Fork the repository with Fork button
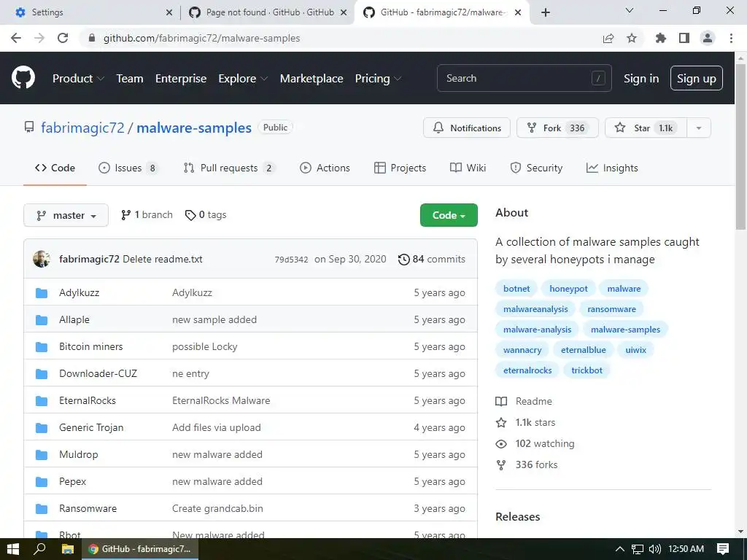747x560 pixels. [x=557, y=128]
